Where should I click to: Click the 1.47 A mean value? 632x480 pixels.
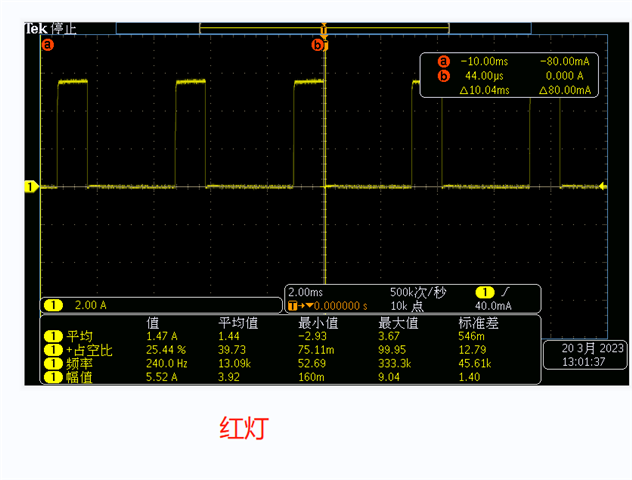tap(162, 336)
